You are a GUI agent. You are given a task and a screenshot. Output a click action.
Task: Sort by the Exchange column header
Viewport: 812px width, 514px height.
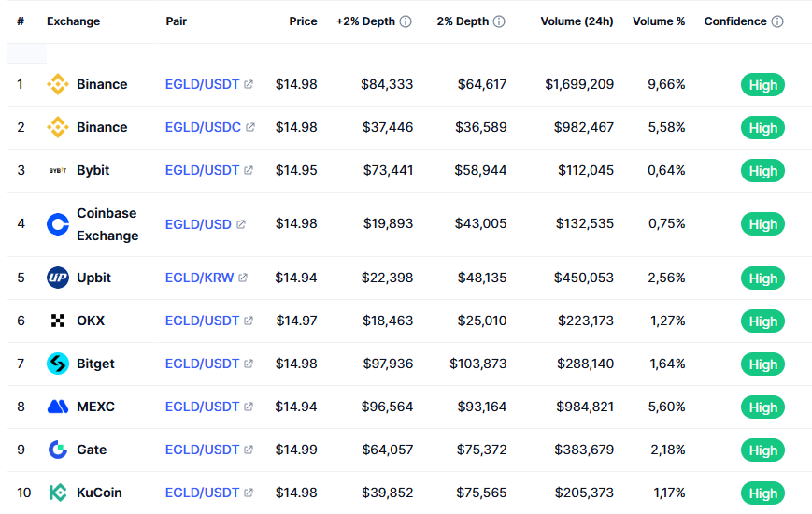click(x=73, y=21)
